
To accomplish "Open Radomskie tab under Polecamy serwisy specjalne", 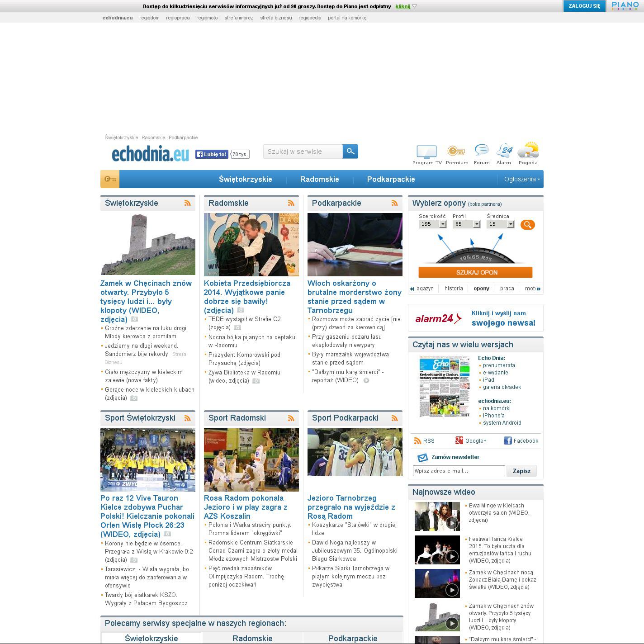I will tap(252, 638).
